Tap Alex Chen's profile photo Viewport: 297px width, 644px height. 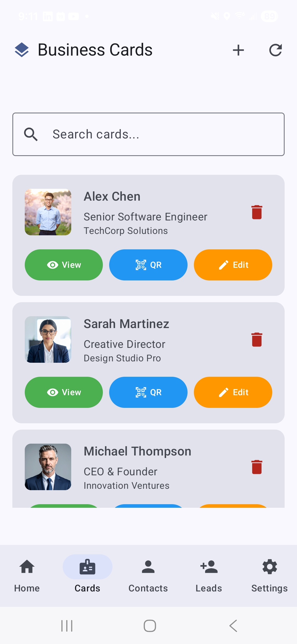click(x=48, y=212)
